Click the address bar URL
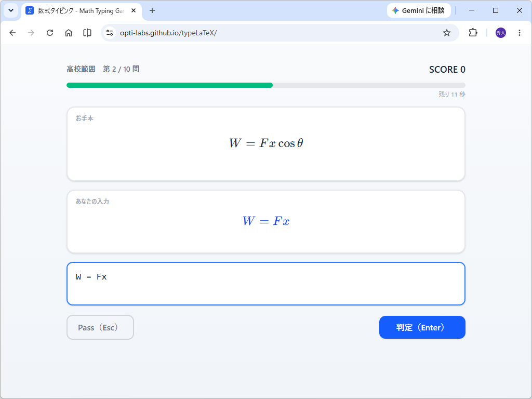This screenshot has width=532, height=399. (168, 33)
